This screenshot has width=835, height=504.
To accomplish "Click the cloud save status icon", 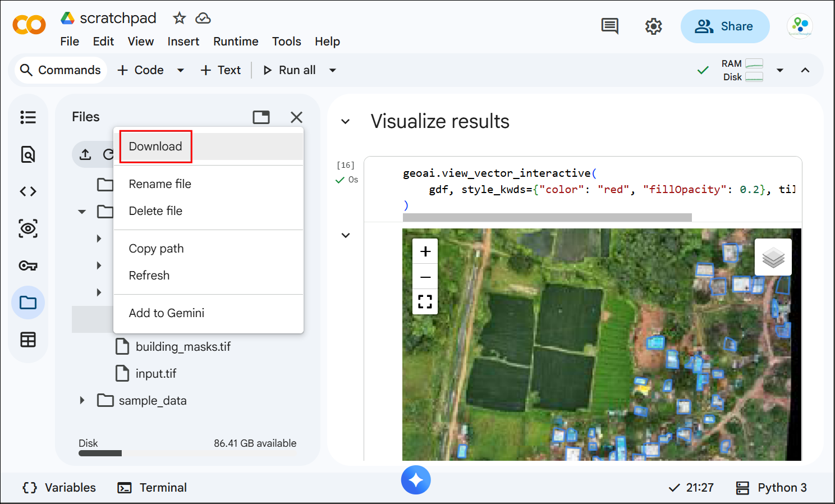I will click(203, 18).
